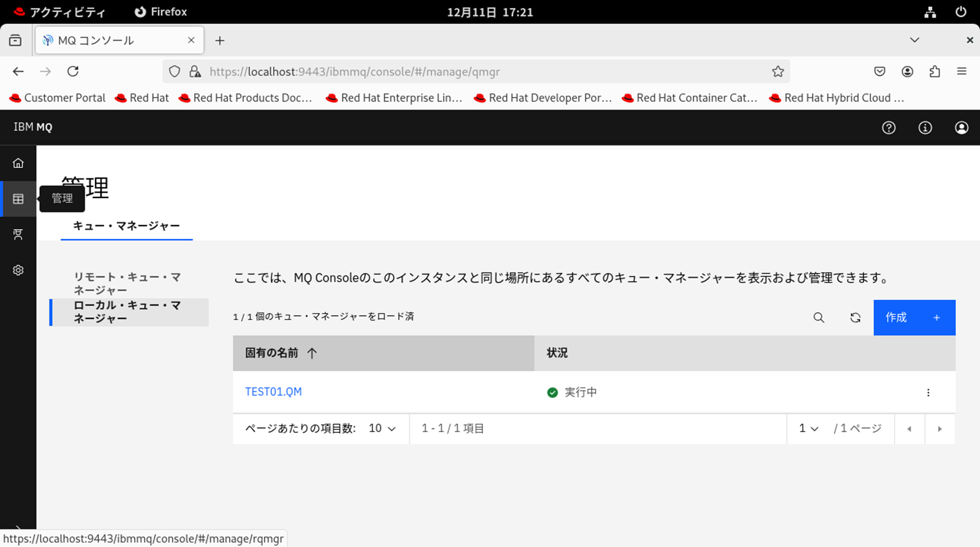The image size is (980, 547).
Task: Click the 作成 create button
Action: tap(914, 318)
